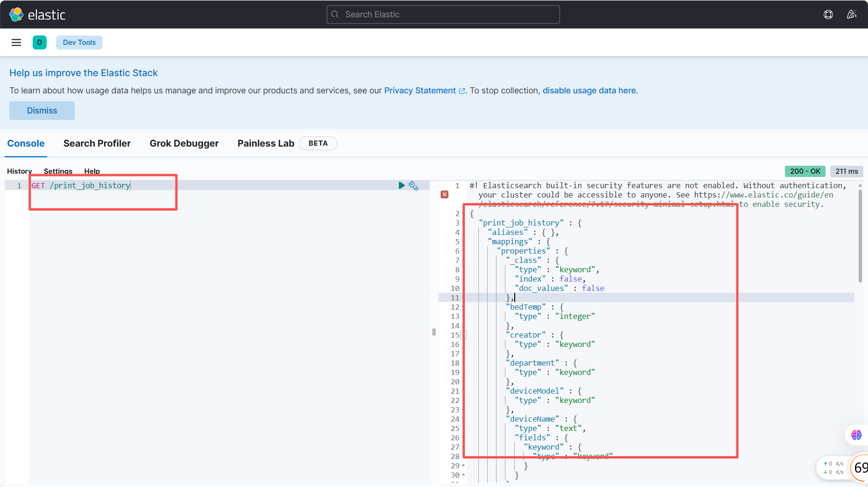
Task: Click the "deviceModel" field in response
Action: click(x=534, y=391)
